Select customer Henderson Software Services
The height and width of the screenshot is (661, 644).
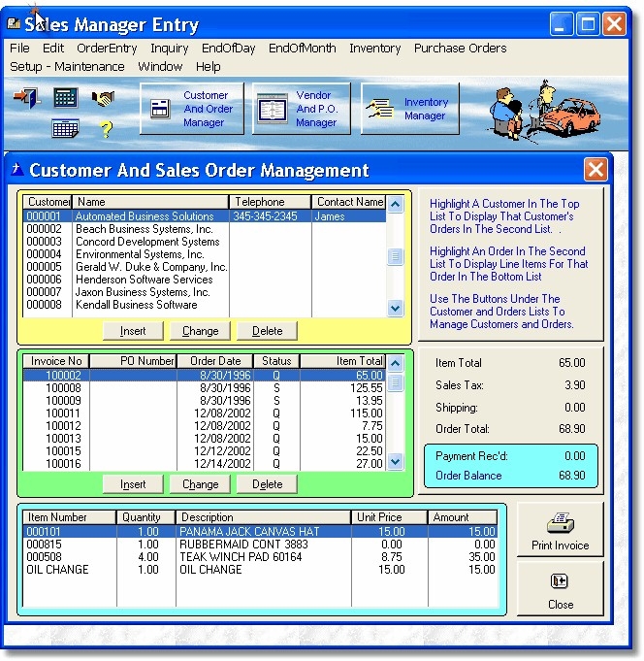point(205,280)
